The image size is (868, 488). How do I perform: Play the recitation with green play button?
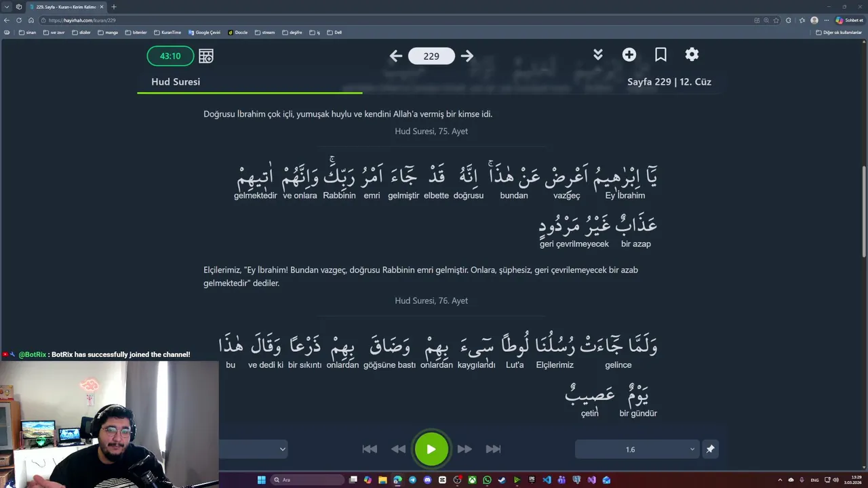[431, 449]
